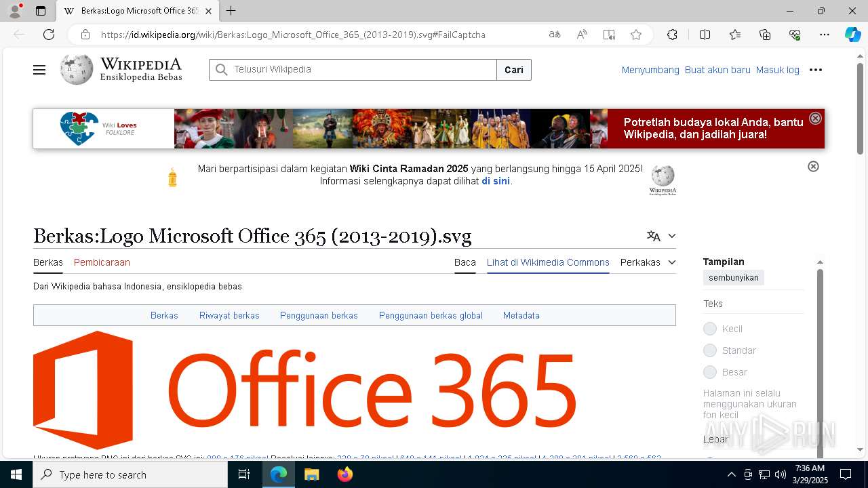Screen dimensions: 868x488
Task: Click the Wikipedia globe logo
Action: (x=77, y=69)
